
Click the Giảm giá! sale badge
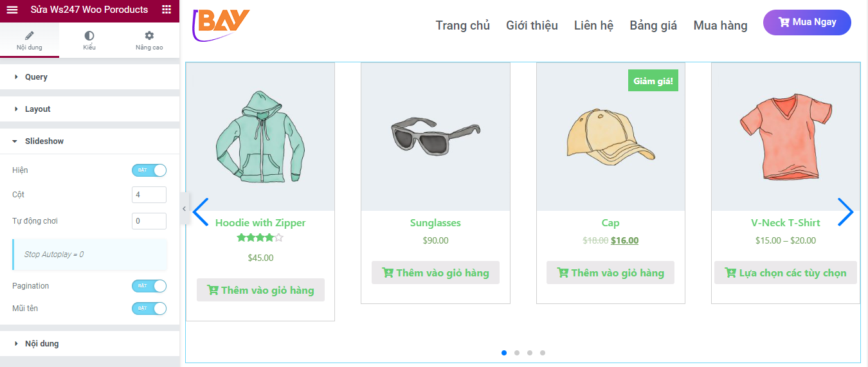[x=653, y=81]
